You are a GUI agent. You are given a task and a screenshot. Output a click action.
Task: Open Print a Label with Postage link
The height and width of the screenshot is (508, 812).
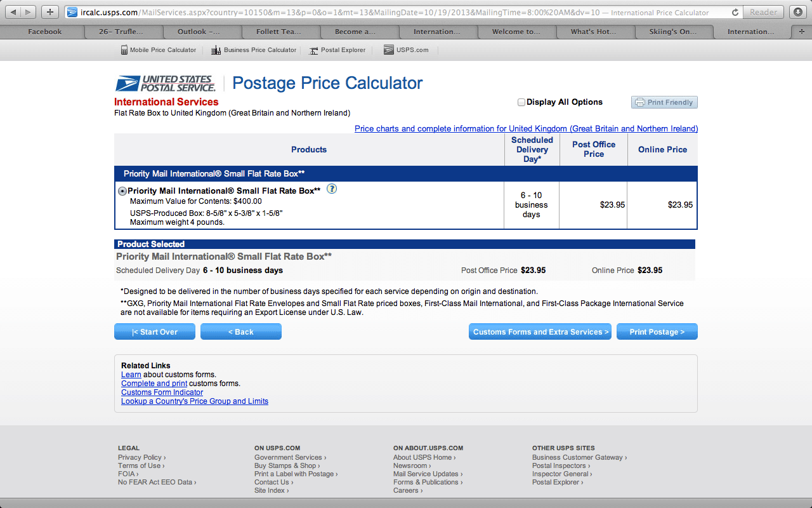click(x=296, y=474)
